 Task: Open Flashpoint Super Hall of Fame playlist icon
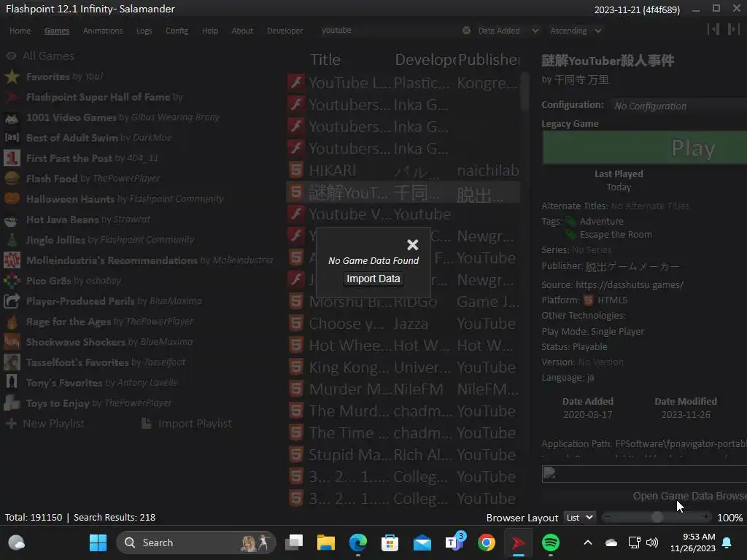[12, 97]
